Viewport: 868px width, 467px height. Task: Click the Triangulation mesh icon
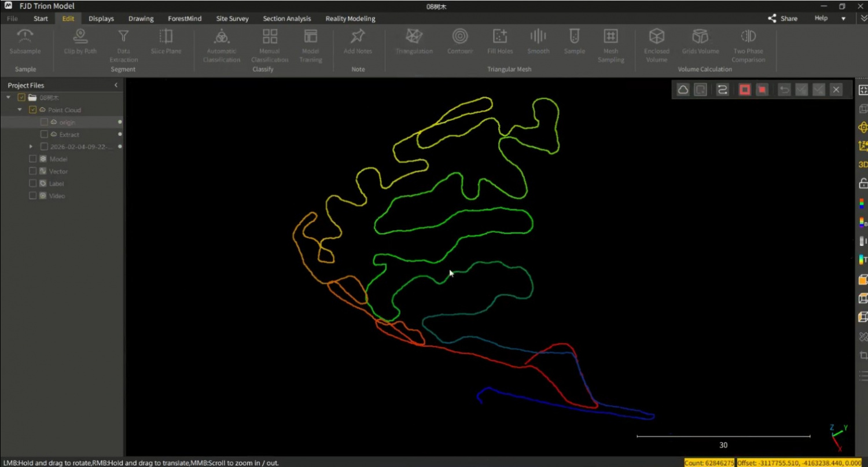[x=414, y=36]
